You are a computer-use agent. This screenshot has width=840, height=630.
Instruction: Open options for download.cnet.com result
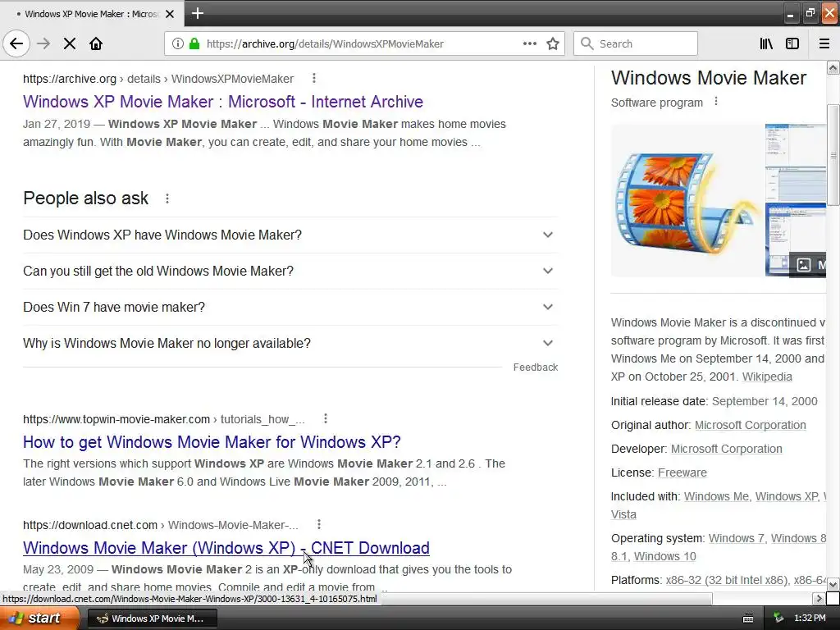coord(319,524)
